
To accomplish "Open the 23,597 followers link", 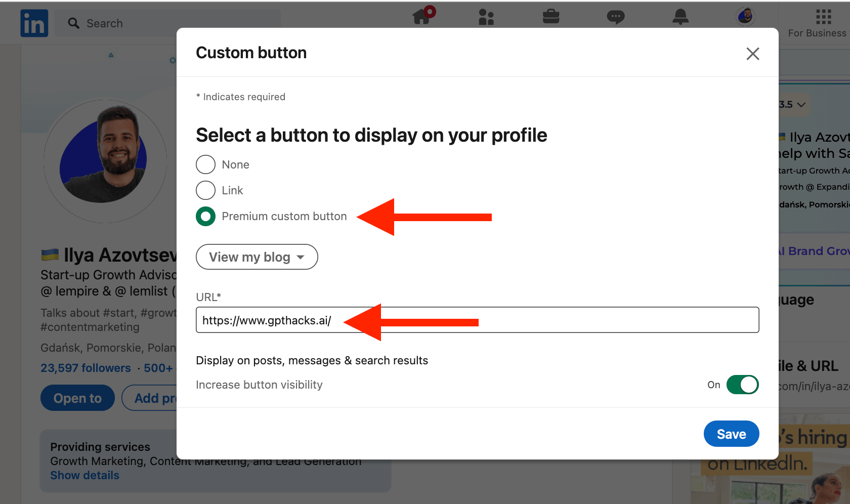I will coord(86,368).
